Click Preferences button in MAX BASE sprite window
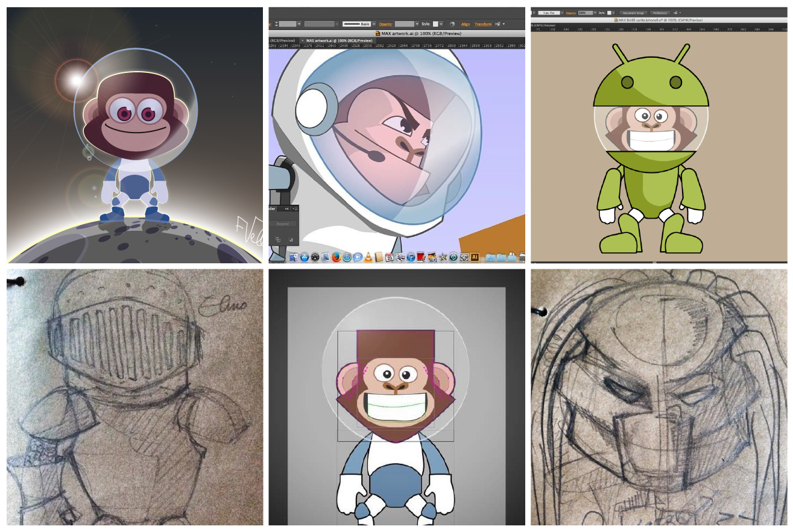 click(660, 13)
